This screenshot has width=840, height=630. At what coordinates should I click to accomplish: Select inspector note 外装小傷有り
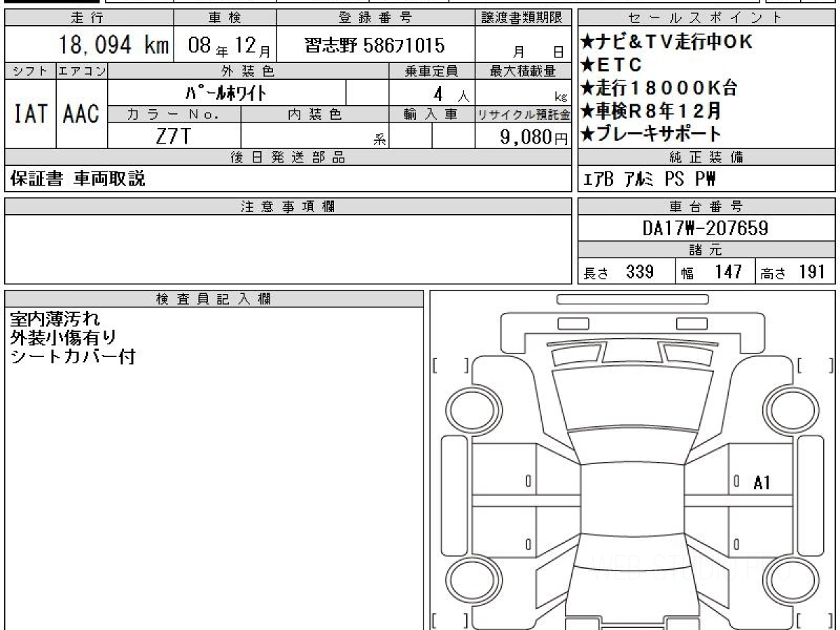[63, 338]
